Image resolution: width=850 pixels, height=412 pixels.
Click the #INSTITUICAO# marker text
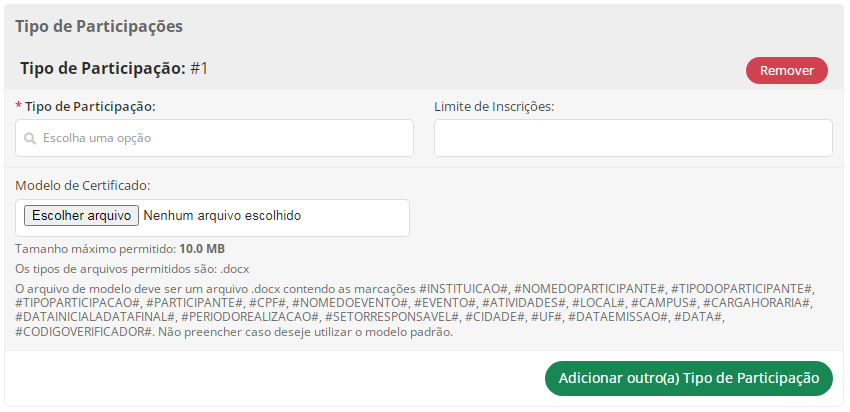tap(464, 288)
